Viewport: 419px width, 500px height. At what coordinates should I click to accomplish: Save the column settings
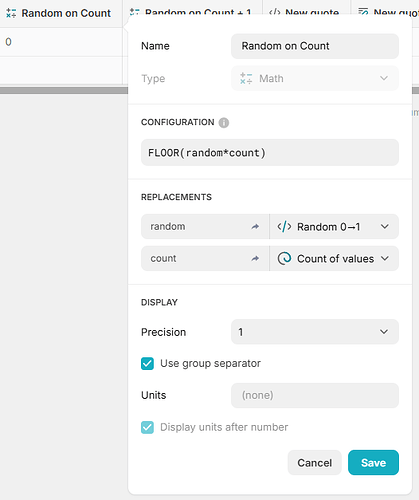[373, 463]
